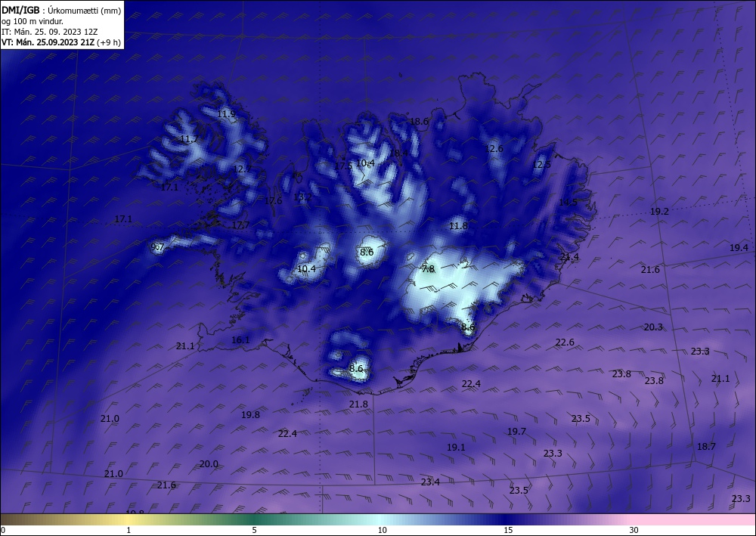This screenshot has height=536, width=756.
Task: Click the colorbar tick label '1'
Action: coord(129,530)
